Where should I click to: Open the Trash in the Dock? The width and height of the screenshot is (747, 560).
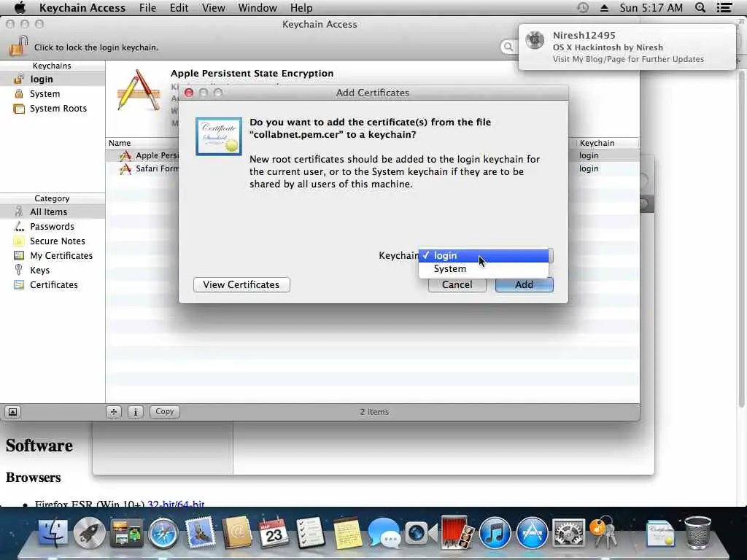coord(697,532)
